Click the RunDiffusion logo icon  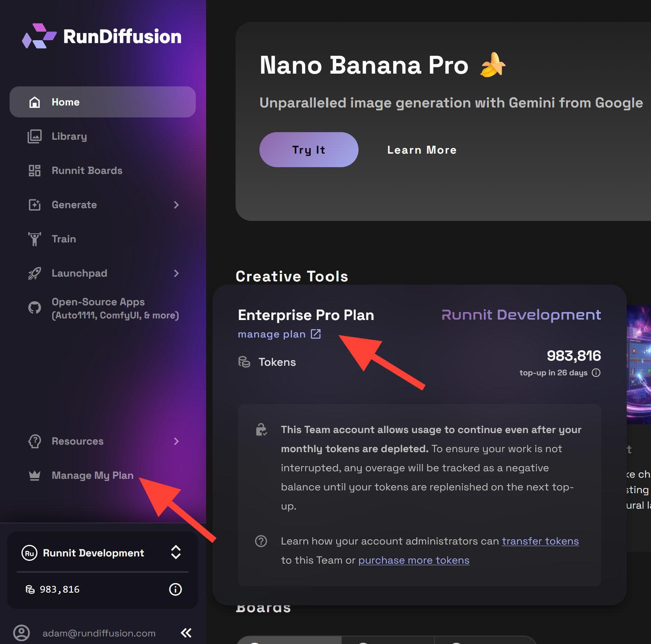click(x=39, y=36)
